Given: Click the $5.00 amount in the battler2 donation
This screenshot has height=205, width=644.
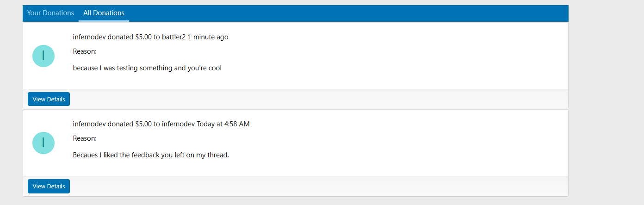Looking at the screenshot, I should (143, 37).
